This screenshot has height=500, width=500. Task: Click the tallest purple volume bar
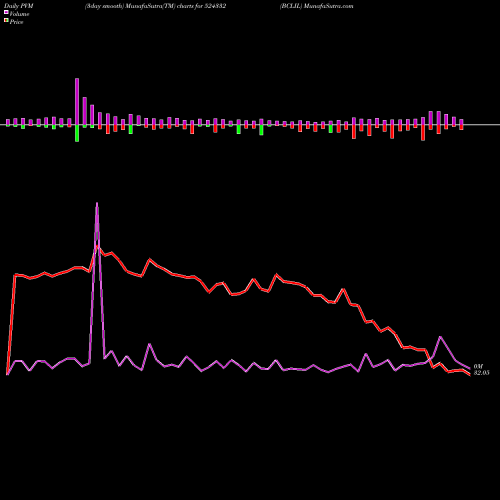(x=77, y=102)
